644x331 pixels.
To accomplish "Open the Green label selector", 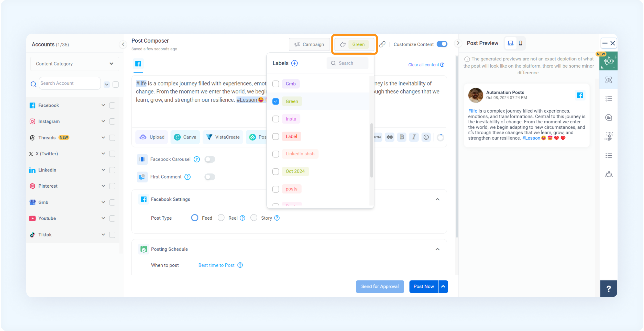I will [x=354, y=45].
